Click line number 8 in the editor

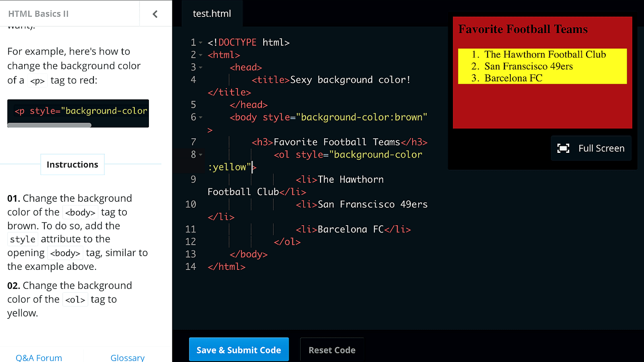coord(193,154)
